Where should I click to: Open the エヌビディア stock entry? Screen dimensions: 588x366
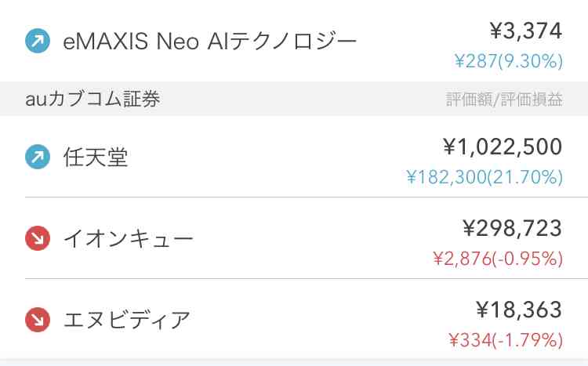294,320
